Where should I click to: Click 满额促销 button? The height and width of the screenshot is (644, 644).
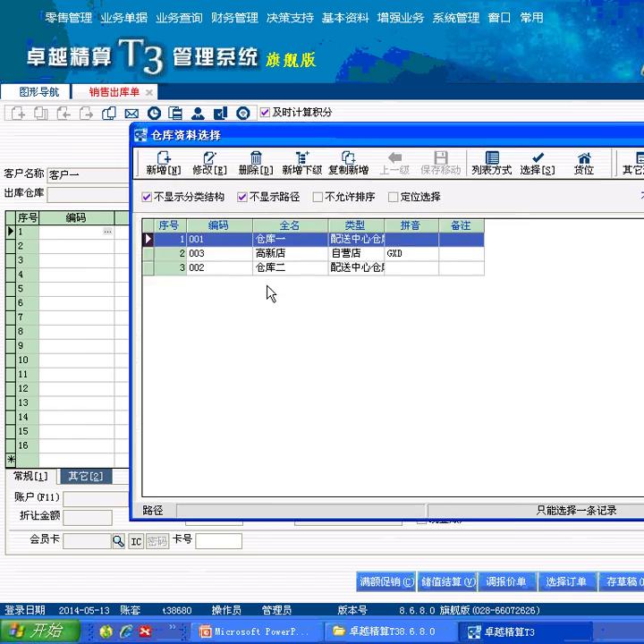386,581
